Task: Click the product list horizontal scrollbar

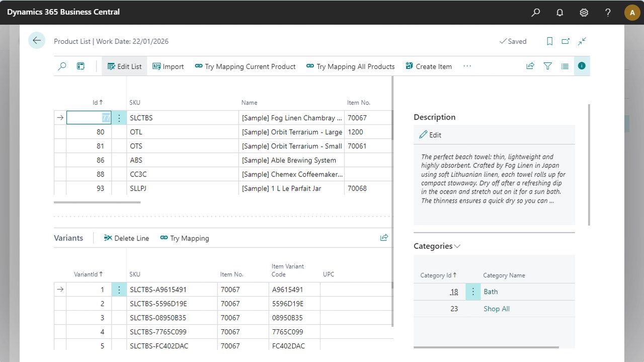Action: [97, 202]
